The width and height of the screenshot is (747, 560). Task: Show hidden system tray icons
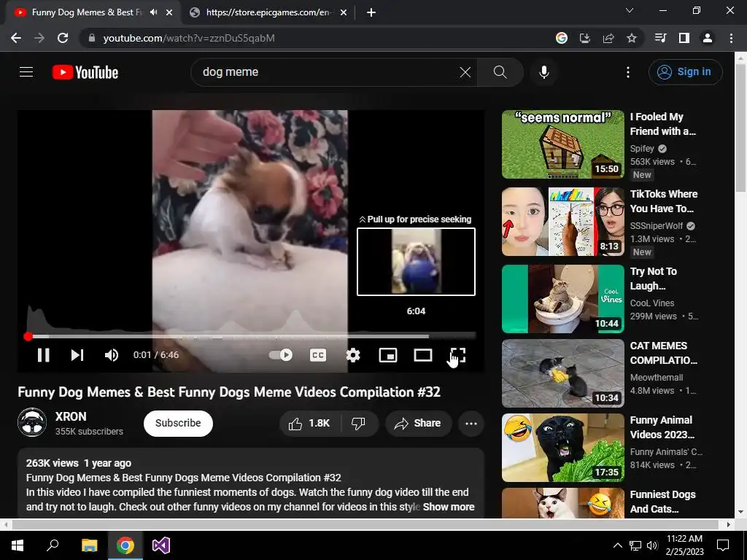(x=617, y=545)
